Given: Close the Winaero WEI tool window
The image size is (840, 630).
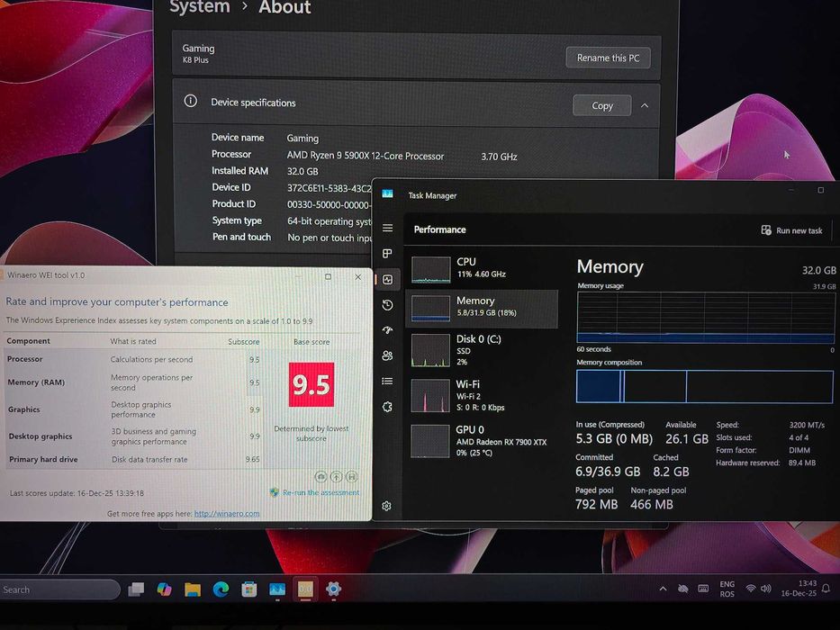Looking at the screenshot, I should pos(357,276).
